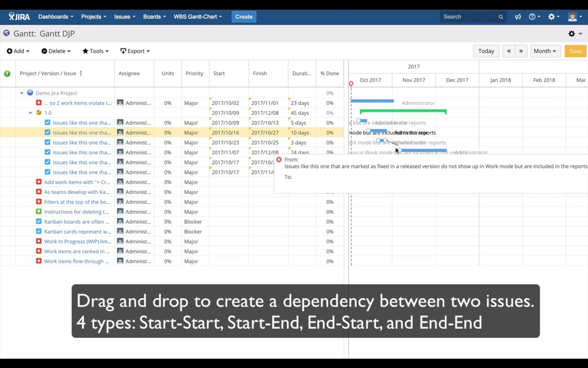Open the WBS Gantt-Chart menu
Viewport: 588px width, 368px height.
pos(198,17)
